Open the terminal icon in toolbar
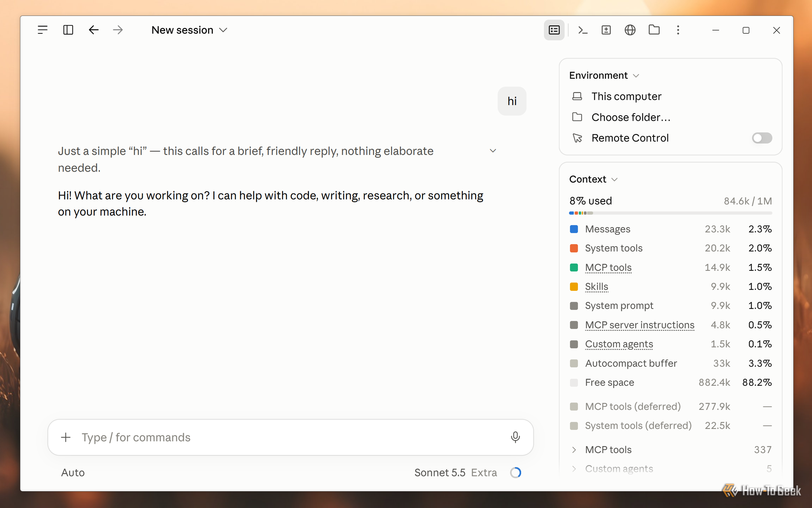812x508 pixels. [583, 30]
